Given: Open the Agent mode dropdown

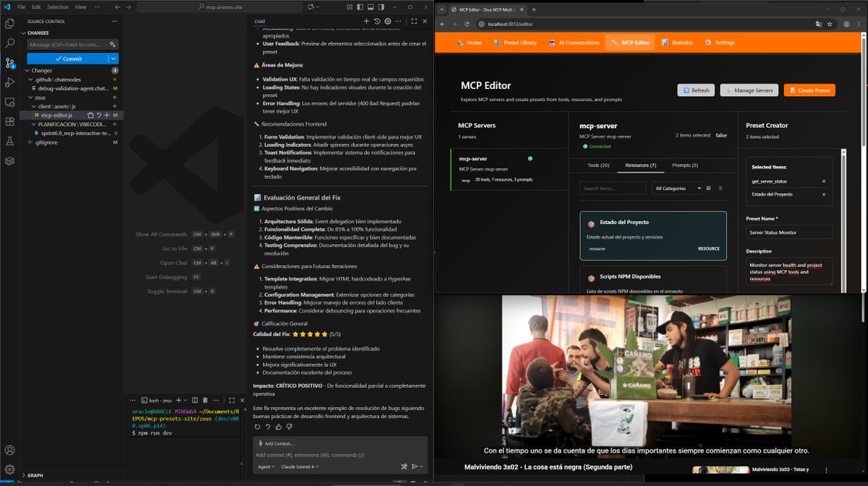Looking at the screenshot, I should [266, 466].
